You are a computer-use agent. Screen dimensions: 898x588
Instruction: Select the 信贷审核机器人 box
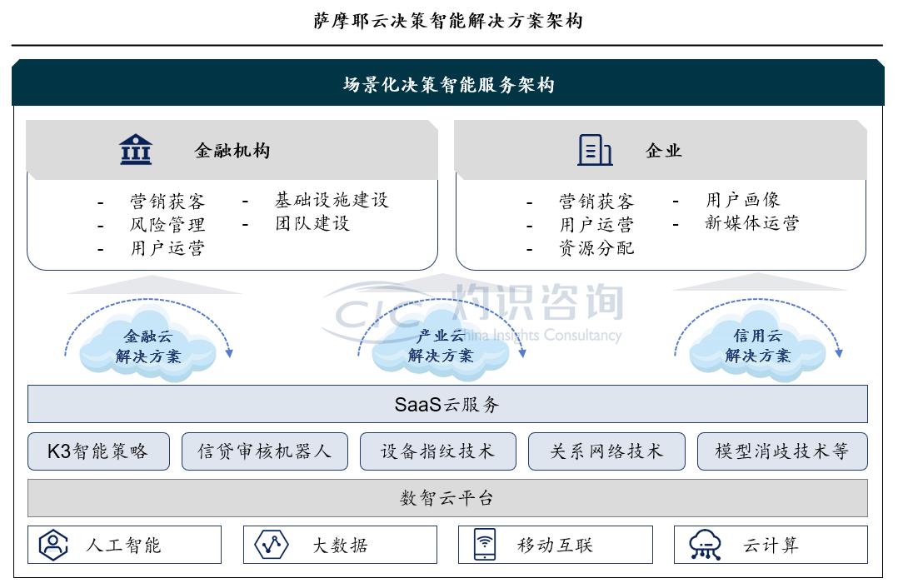[x=265, y=451]
